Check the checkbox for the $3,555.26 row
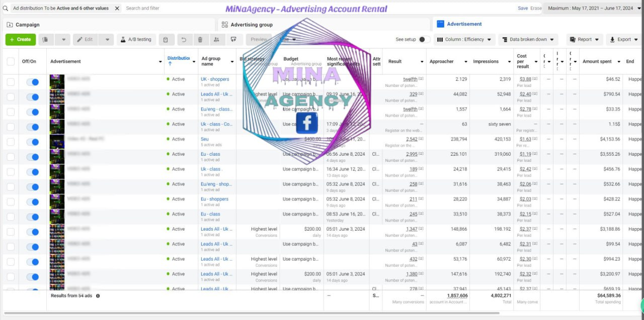The width and height of the screenshot is (644, 320). click(x=11, y=157)
